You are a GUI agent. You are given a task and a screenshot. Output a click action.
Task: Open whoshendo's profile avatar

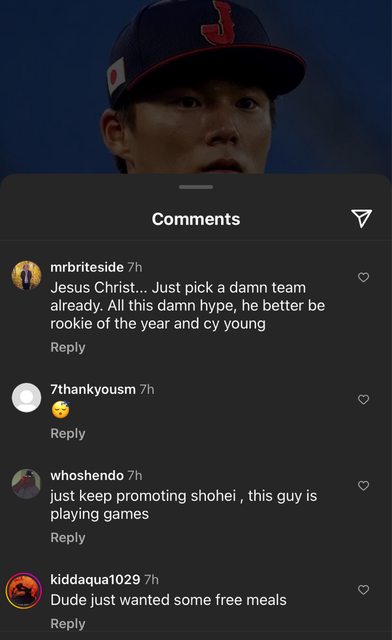tap(26, 484)
